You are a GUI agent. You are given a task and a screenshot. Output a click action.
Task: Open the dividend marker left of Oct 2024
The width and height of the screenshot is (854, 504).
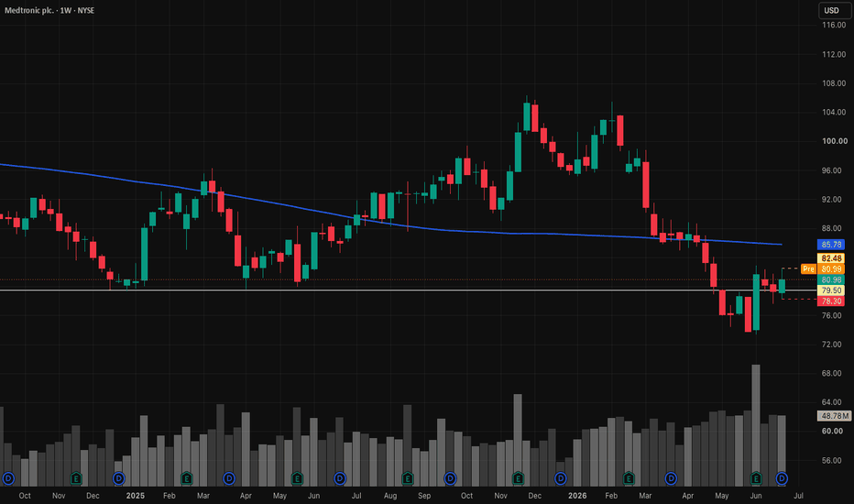(8, 478)
